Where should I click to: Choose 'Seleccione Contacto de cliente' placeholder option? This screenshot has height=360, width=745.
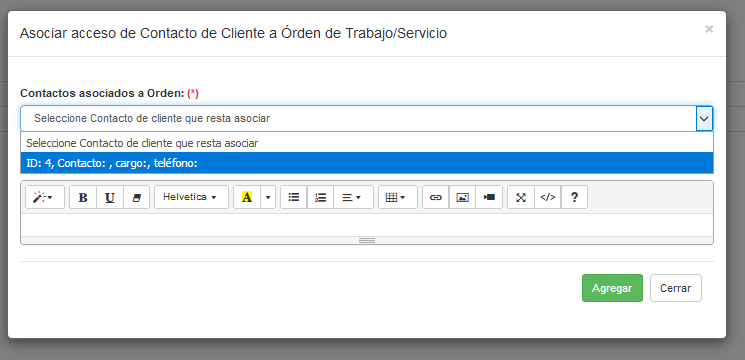coord(367,143)
